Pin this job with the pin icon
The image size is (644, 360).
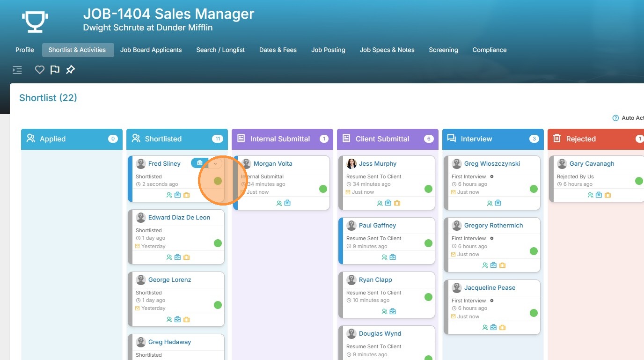(70, 70)
